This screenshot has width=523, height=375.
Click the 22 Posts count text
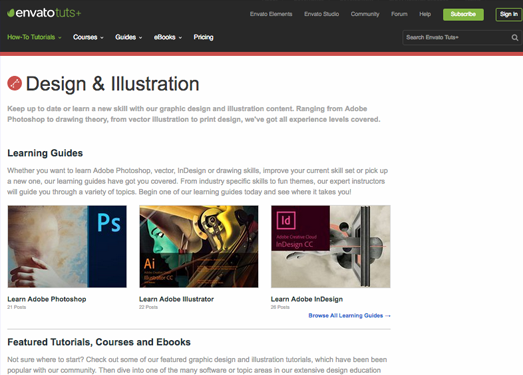pos(148,307)
